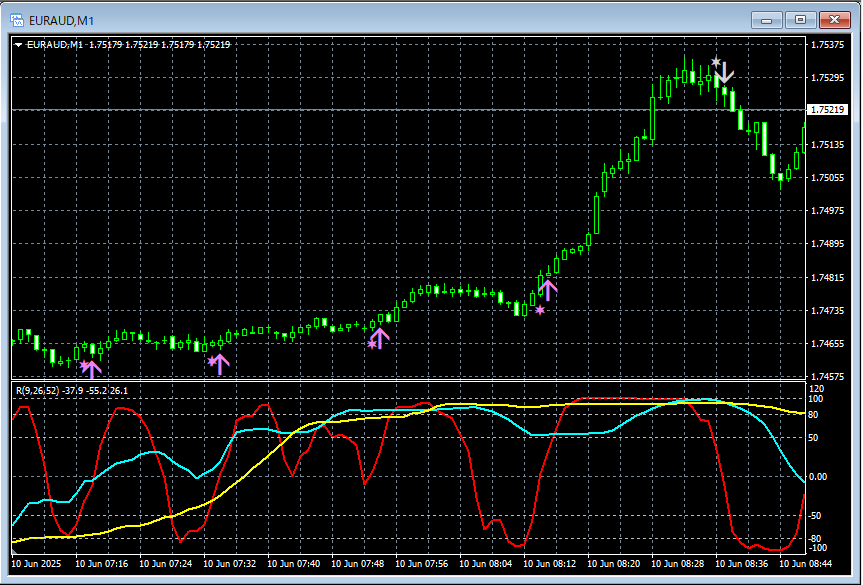Click the current price label 1.75219
The width and height of the screenshot is (863, 585).
(x=827, y=110)
